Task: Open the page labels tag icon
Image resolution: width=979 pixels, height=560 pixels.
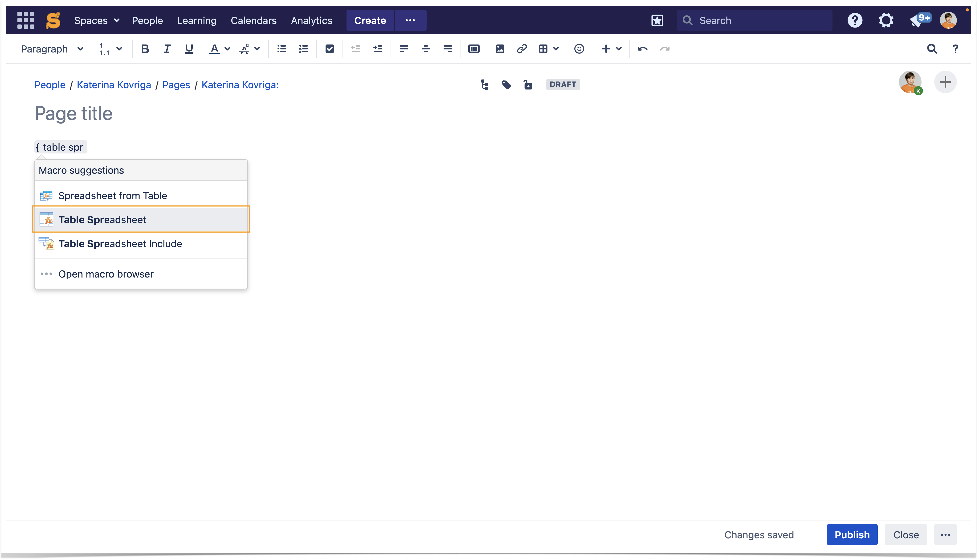Action: pos(506,85)
